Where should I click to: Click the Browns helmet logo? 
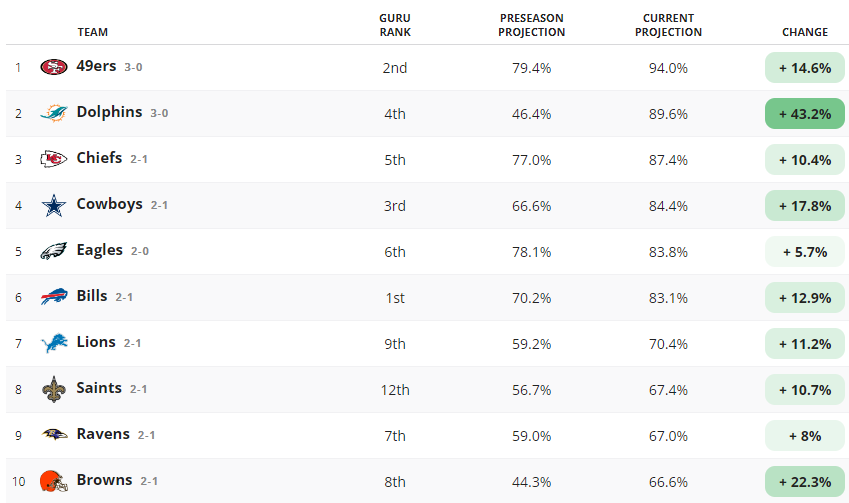tap(54, 481)
